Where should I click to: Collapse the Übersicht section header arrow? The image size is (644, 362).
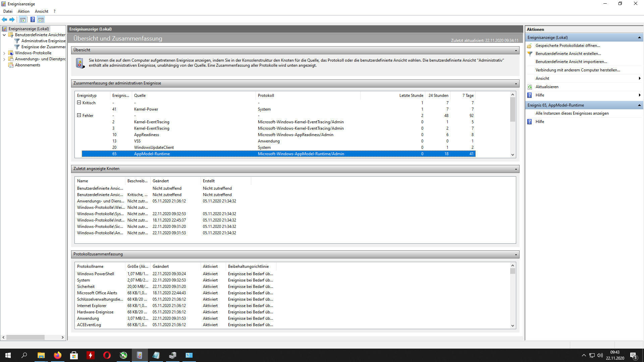pyautogui.click(x=516, y=50)
